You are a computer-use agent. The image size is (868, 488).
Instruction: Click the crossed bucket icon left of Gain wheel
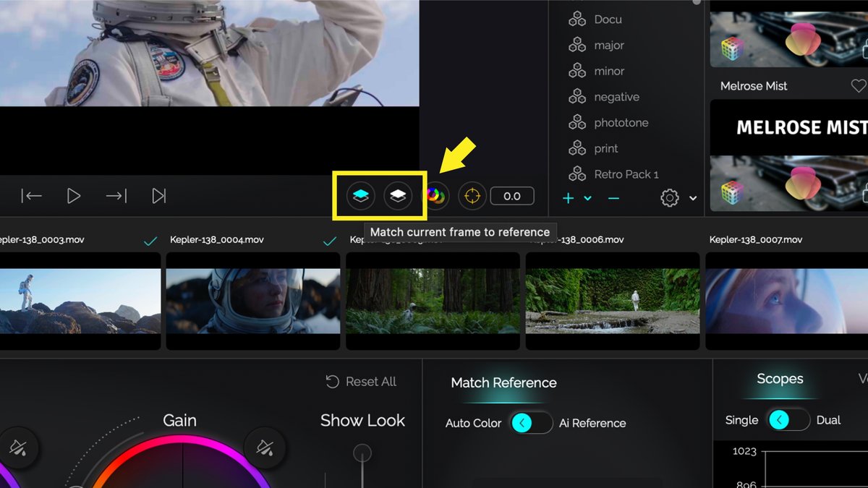pyautogui.click(x=17, y=449)
